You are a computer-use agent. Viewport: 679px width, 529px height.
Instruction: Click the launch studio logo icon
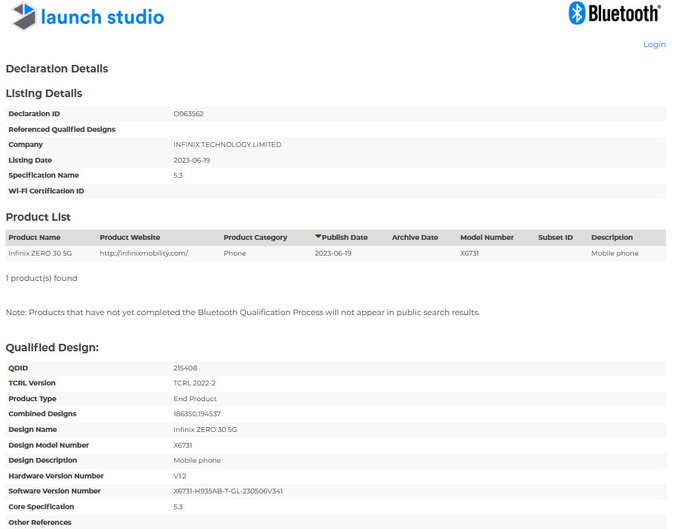(20, 17)
